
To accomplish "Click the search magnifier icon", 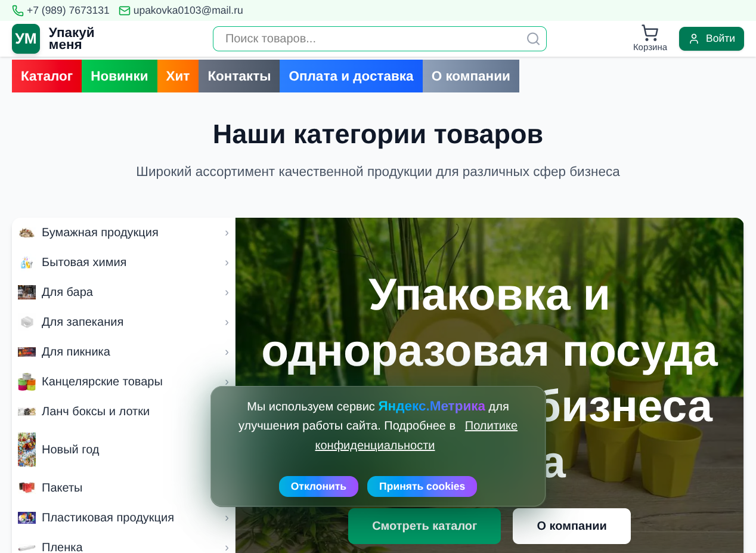I will point(534,39).
